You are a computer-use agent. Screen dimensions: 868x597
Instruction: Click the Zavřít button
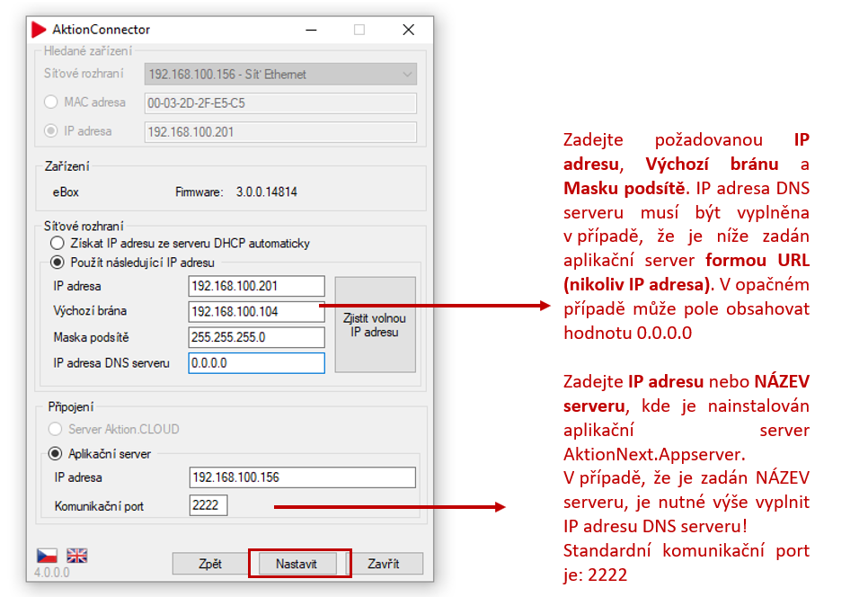[384, 564]
